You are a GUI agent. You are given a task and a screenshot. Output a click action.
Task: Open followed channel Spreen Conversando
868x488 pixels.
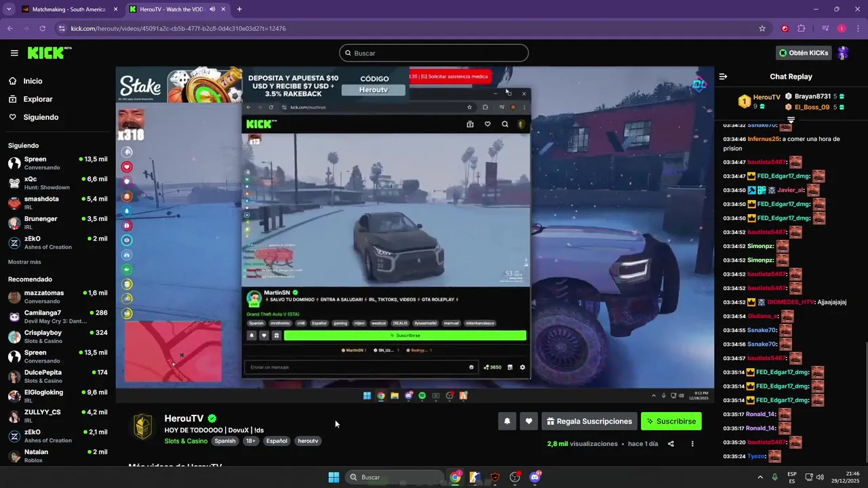pyautogui.click(x=58, y=163)
